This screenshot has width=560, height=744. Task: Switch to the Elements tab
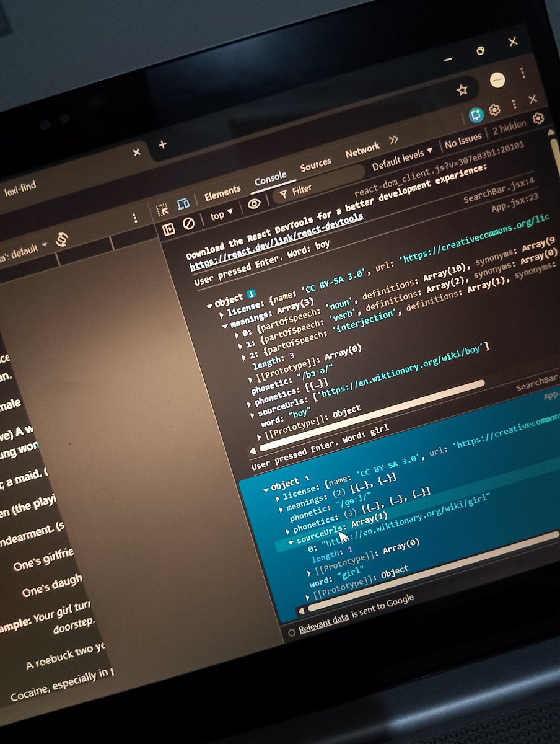[x=222, y=194]
